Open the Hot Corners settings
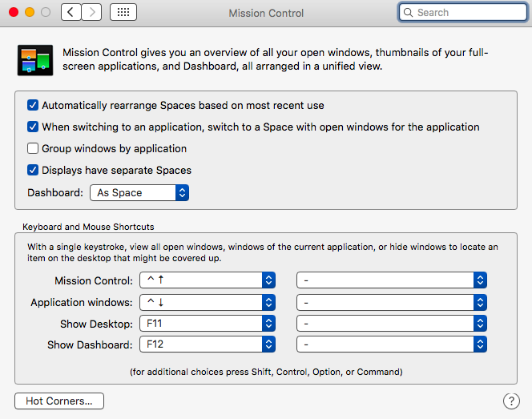Viewport: 532px width, 419px height. tap(59, 401)
